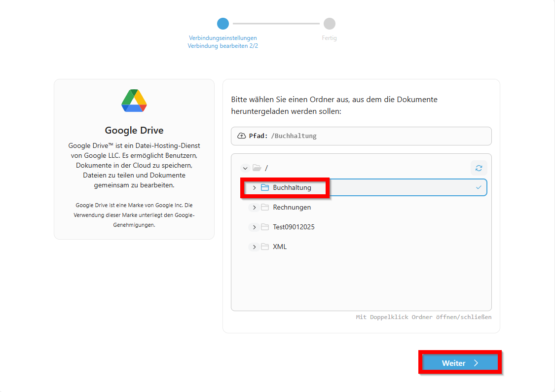Click the refresh folder list icon
Image resolution: width=555 pixels, height=392 pixels.
(479, 168)
